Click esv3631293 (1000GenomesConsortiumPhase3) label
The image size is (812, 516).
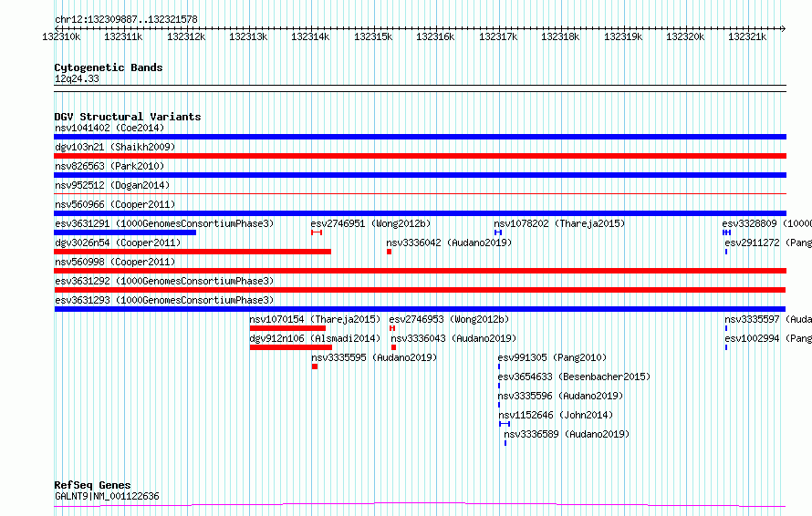[x=164, y=300]
